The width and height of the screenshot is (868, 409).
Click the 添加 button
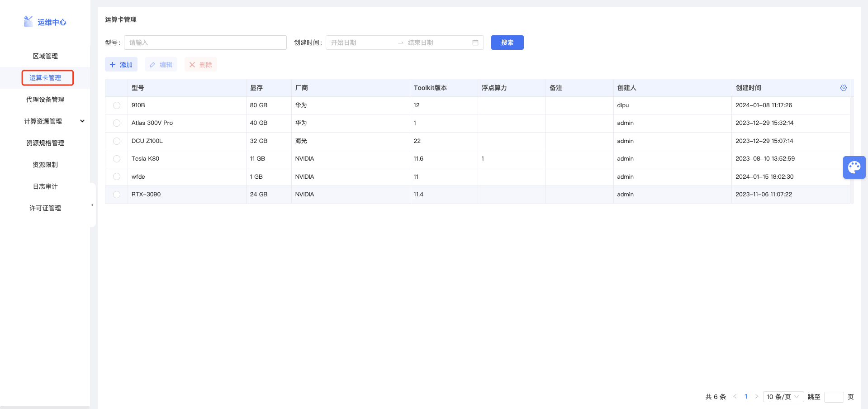coord(121,65)
